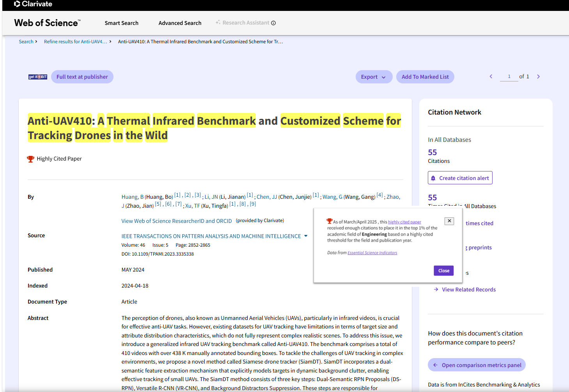Click the Web of Science logo
This screenshot has height=392, width=569.
[x=47, y=23]
